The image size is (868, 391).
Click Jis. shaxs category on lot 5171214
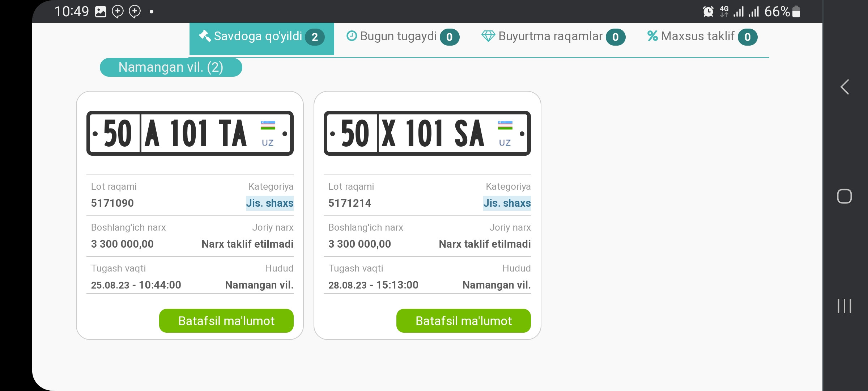coord(507,203)
